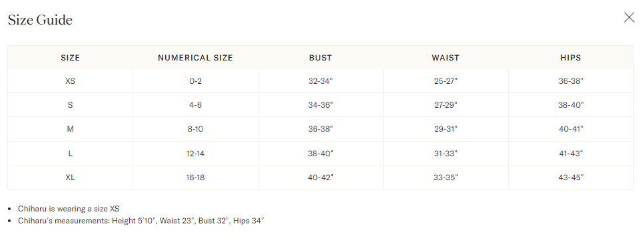Select the M size cell

coord(70,129)
